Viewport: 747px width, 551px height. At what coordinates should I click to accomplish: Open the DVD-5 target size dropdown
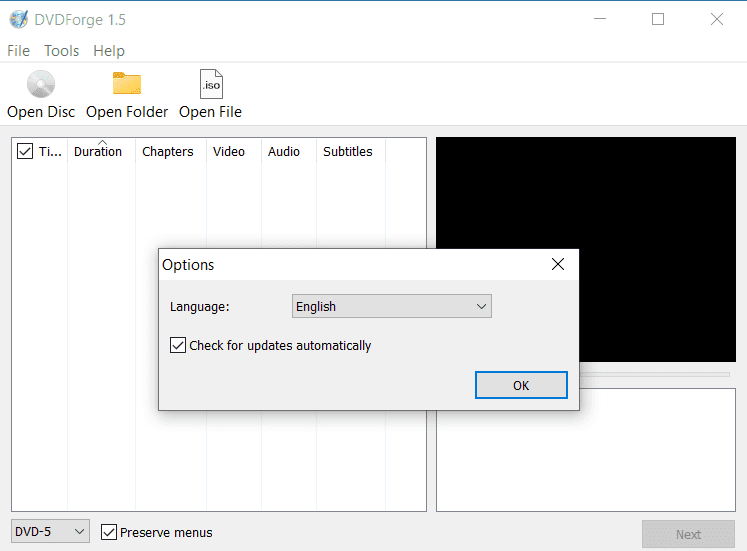pos(50,531)
